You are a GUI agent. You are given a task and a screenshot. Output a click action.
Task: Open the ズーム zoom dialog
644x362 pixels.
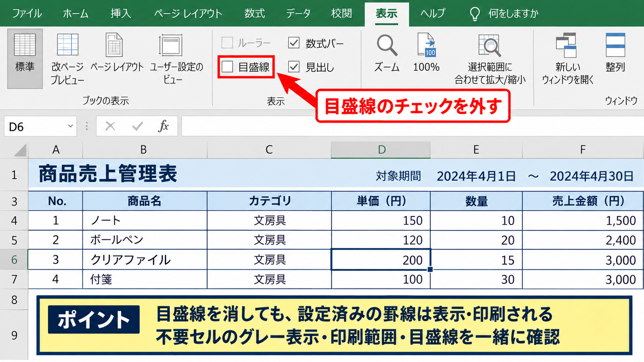click(x=386, y=53)
